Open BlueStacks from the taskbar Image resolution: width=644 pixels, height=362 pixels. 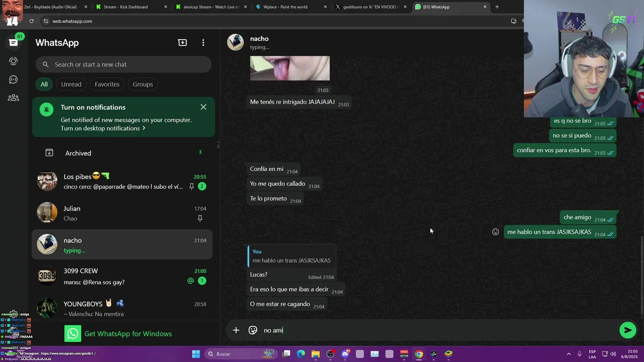(x=448, y=354)
